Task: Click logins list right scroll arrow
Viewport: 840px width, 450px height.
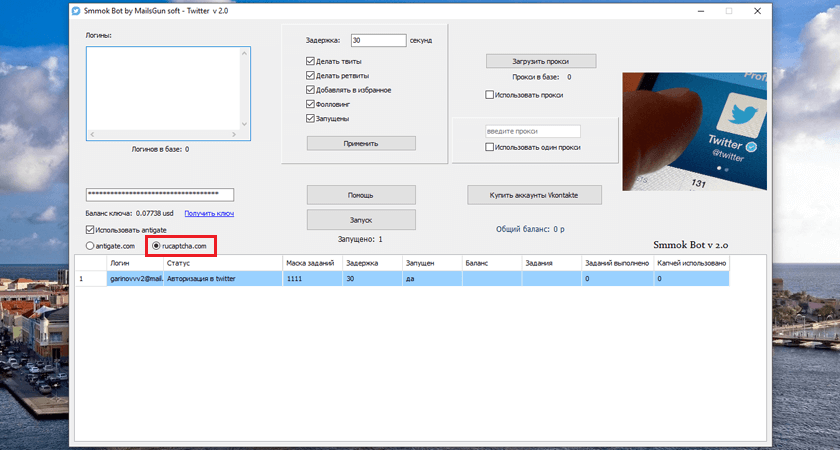Action: pyautogui.click(x=234, y=135)
